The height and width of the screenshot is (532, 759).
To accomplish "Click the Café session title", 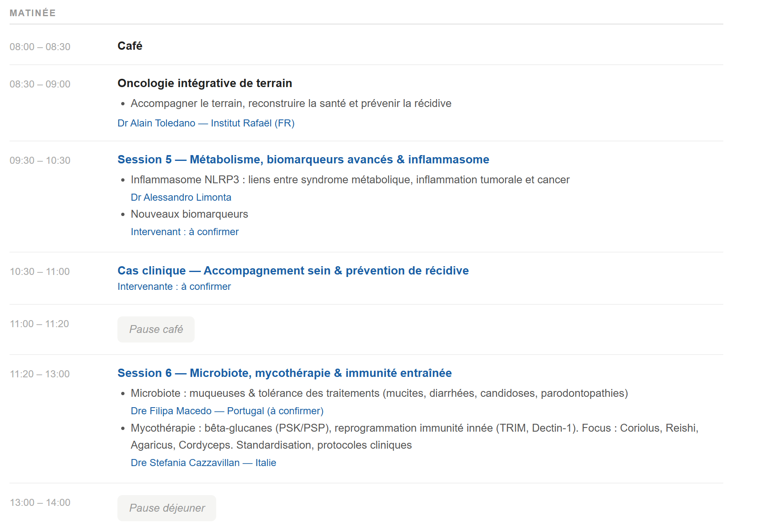I will (x=130, y=46).
